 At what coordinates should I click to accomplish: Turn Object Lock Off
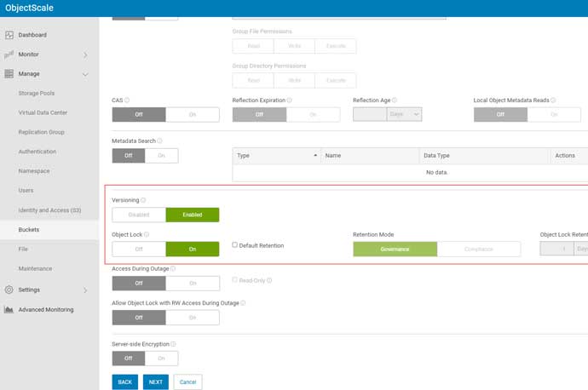pyautogui.click(x=139, y=249)
